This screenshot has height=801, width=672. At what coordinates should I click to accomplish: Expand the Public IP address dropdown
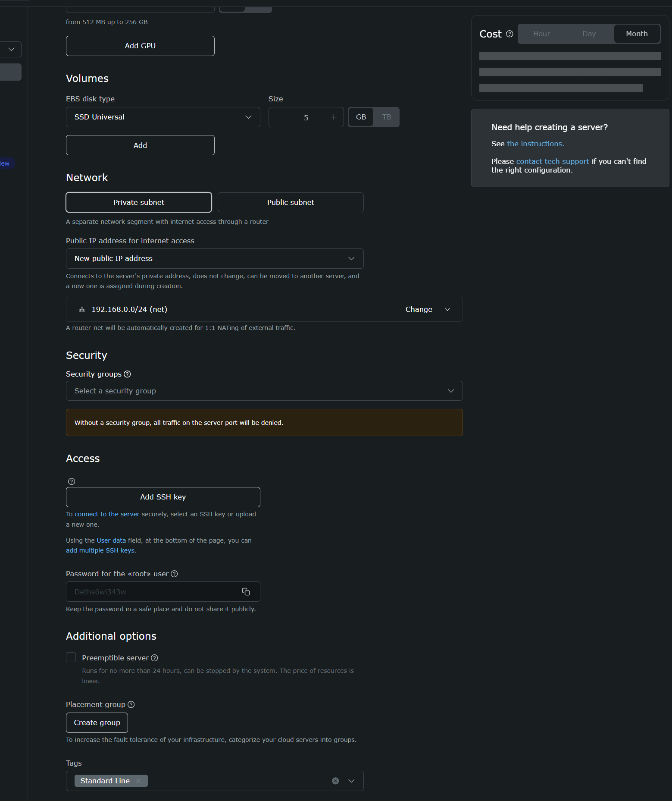(x=215, y=258)
